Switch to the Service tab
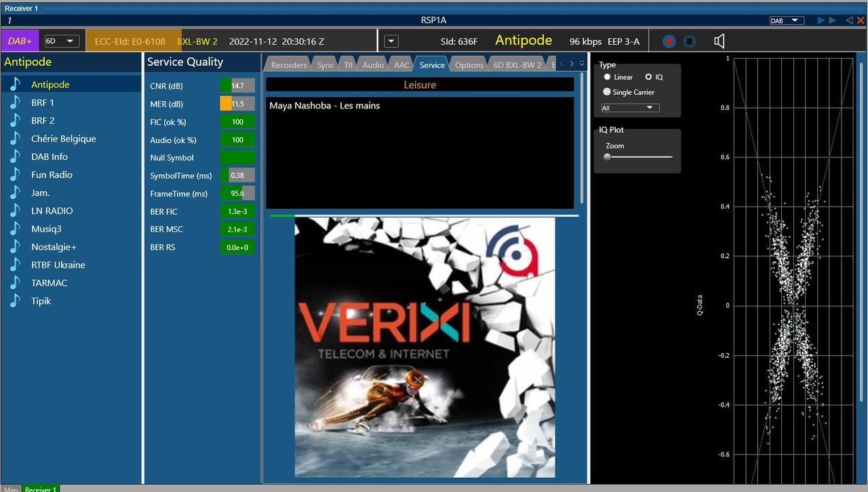Image resolution: width=868 pixels, height=492 pixels. click(432, 64)
